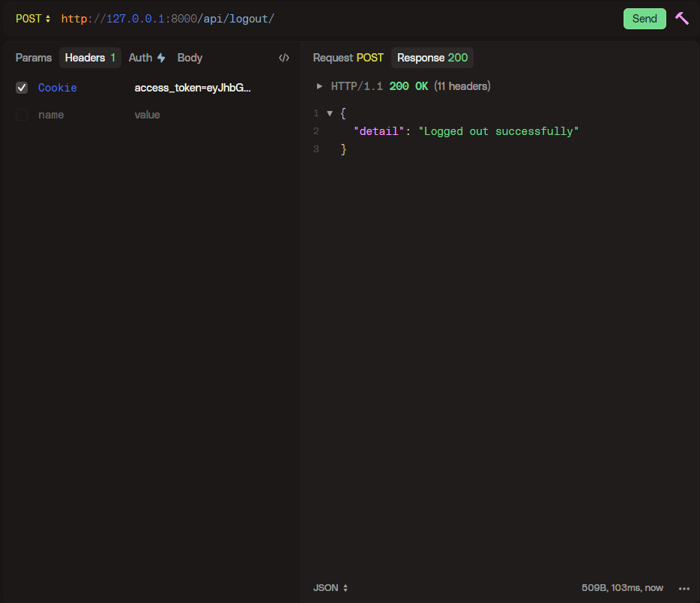Click the lightning bolt next to Auth
The width and height of the screenshot is (700, 603).
161,58
